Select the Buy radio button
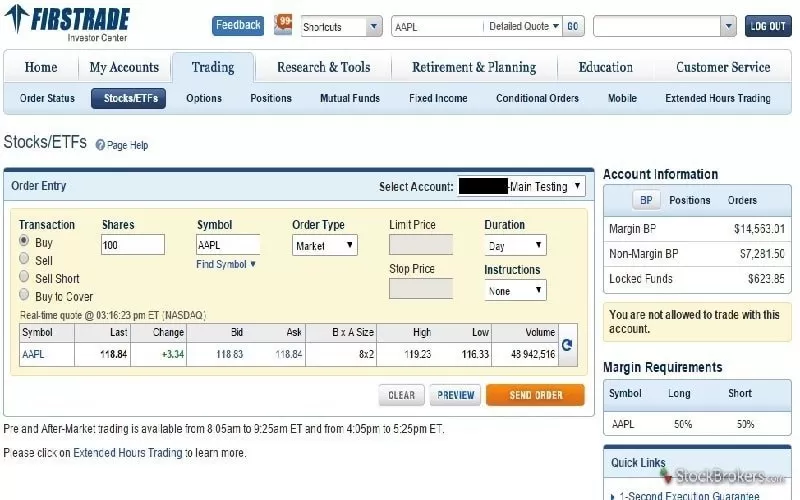This screenshot has width=800, height=500. [24, 240]
